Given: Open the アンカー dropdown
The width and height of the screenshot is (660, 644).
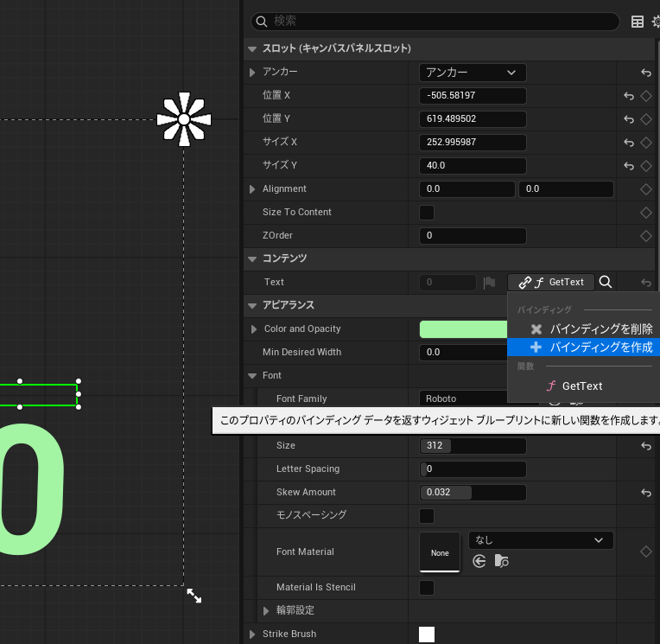Looking at the screenshot, I should (x=473, y=73).
